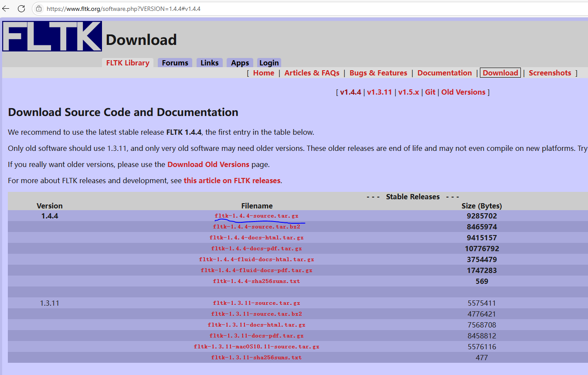Download fltk-1.3.11-source.tar.gz
The width and height of the screenshot is (588, 375).
click(257, 303)
